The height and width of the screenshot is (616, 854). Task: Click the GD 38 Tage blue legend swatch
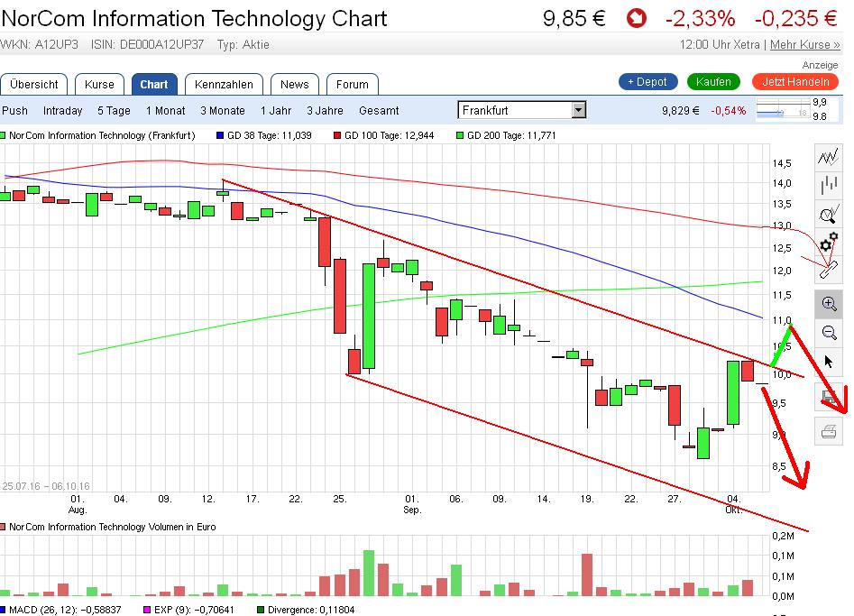tap(220, 135)
